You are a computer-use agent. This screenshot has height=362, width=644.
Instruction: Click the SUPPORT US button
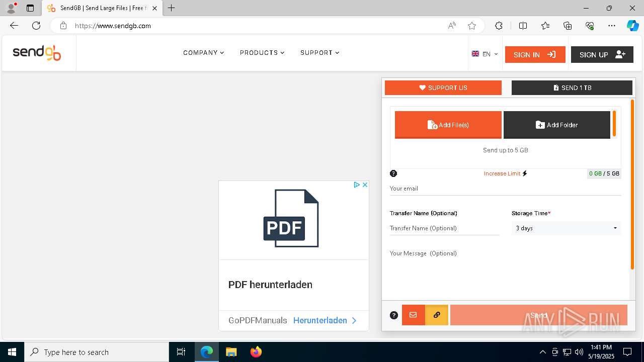(x=443, y=87)
